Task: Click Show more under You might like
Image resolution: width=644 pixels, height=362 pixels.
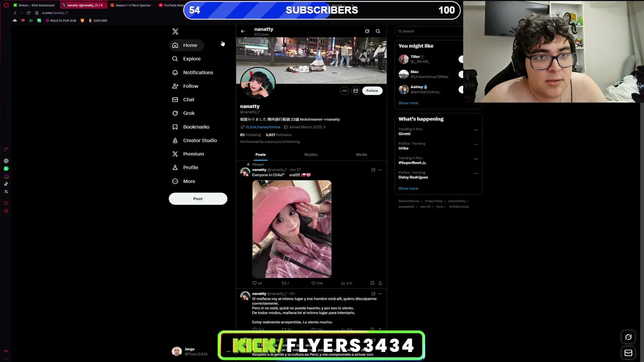Action: 408,103
